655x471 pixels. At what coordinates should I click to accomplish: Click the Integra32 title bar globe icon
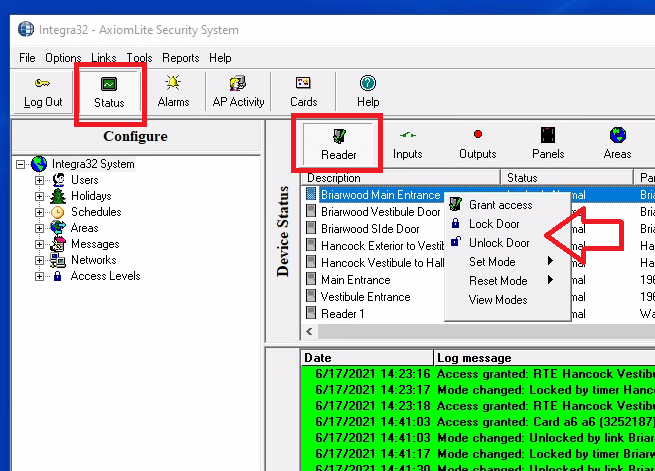[26, 29]
